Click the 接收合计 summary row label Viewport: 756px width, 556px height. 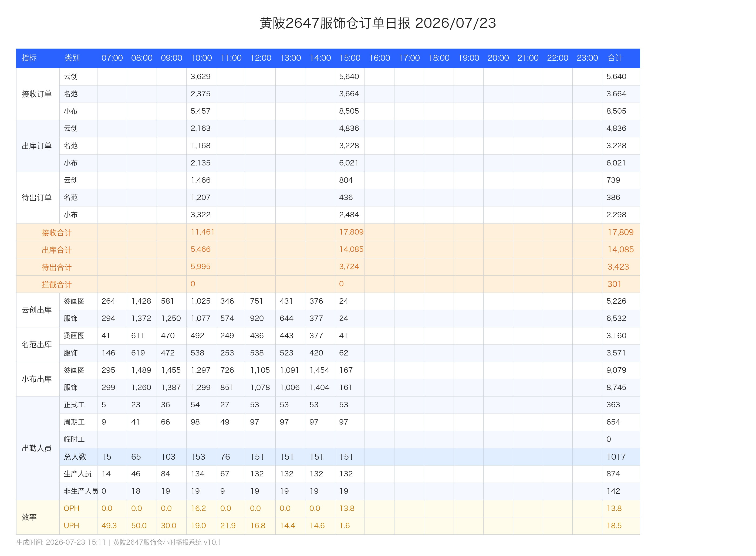tap(56, 233)
